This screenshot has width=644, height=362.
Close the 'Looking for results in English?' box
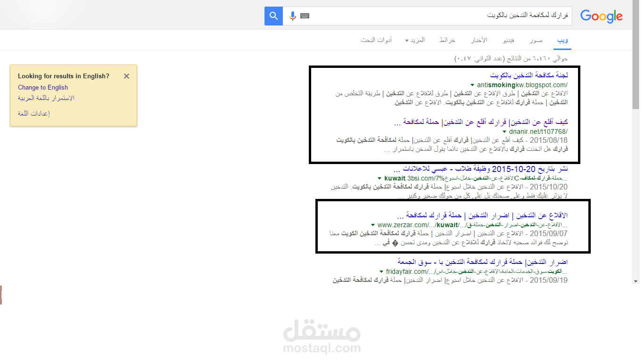126,76
